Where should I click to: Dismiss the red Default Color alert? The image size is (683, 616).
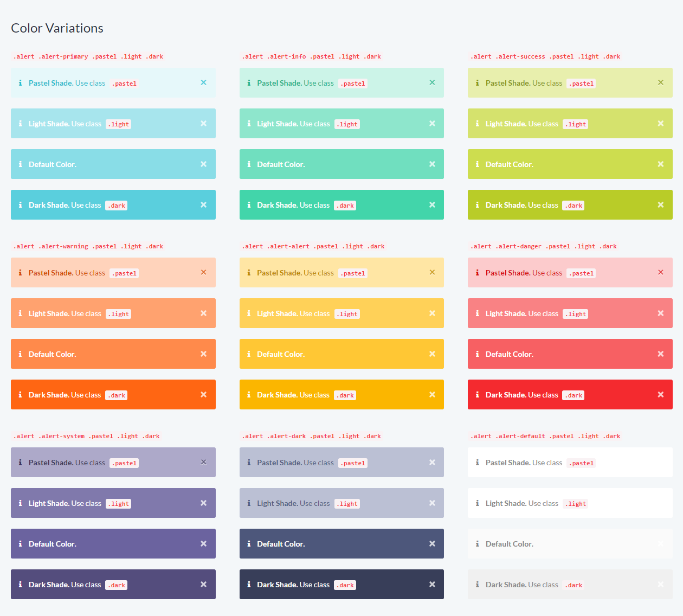[x=661, y=354]
